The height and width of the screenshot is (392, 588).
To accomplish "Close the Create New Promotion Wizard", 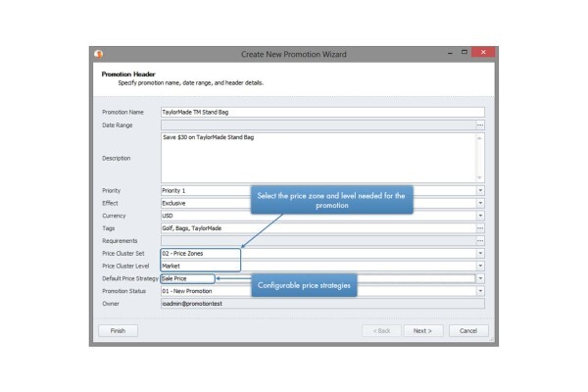I will (483, 52).
